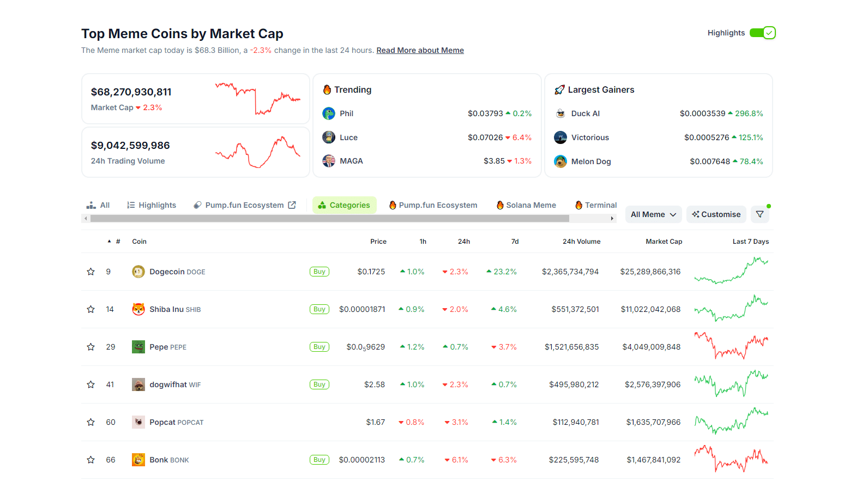
Task: Open the dogwifhat coin logo
Action: [138, 384]
